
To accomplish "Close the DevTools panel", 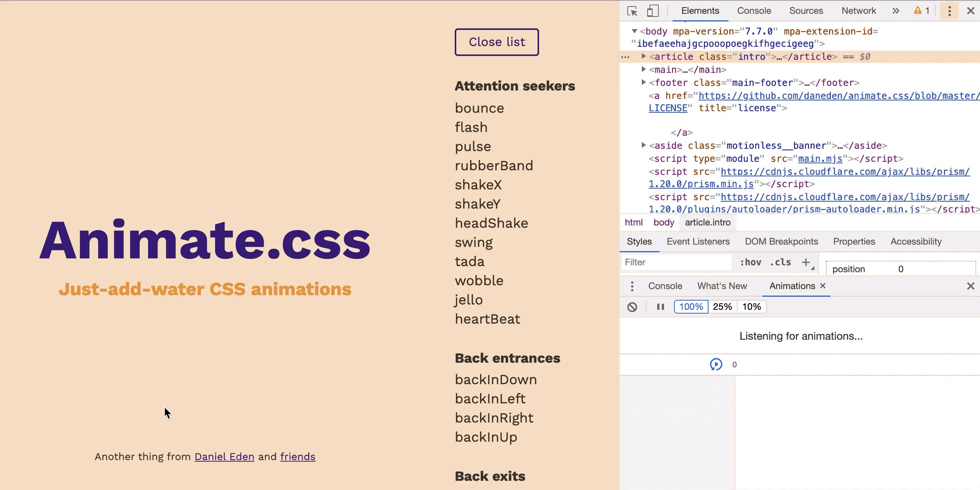I will (970, 11).
